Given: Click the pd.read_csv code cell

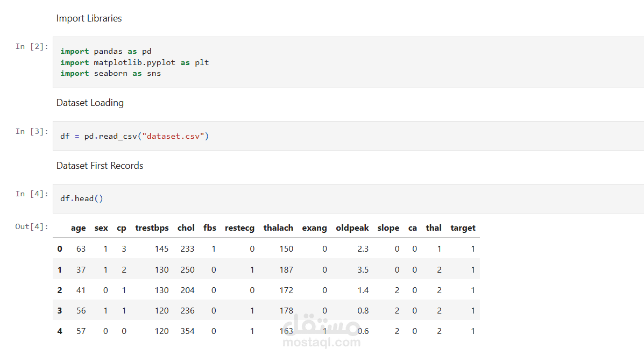Looking at the screenshot, I should [344, 136].
